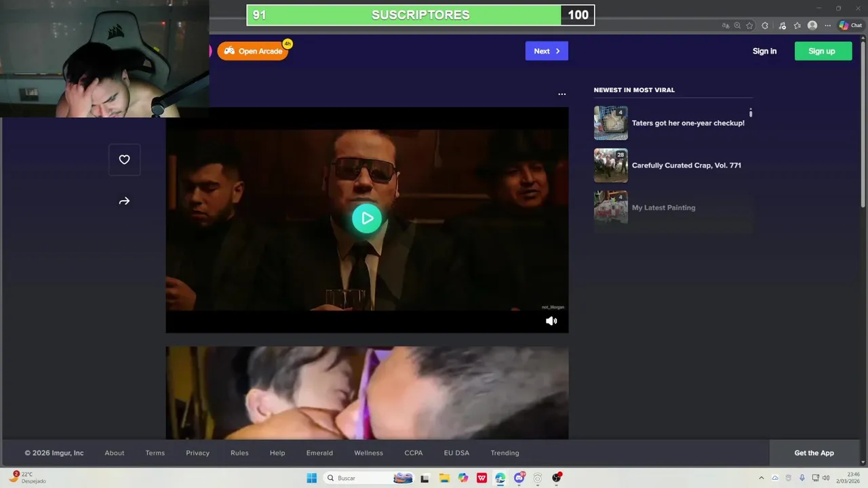Screen dimensions: 868x488
Task: Click the microphone tray icon
Action: pyautogui.click(x=802, y=478)
